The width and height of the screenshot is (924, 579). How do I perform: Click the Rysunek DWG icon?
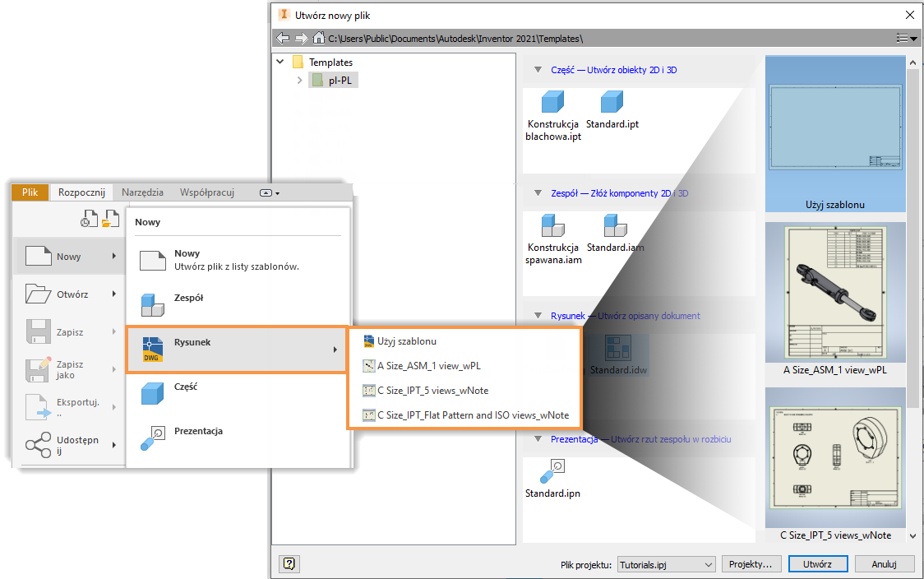[153, 349]
